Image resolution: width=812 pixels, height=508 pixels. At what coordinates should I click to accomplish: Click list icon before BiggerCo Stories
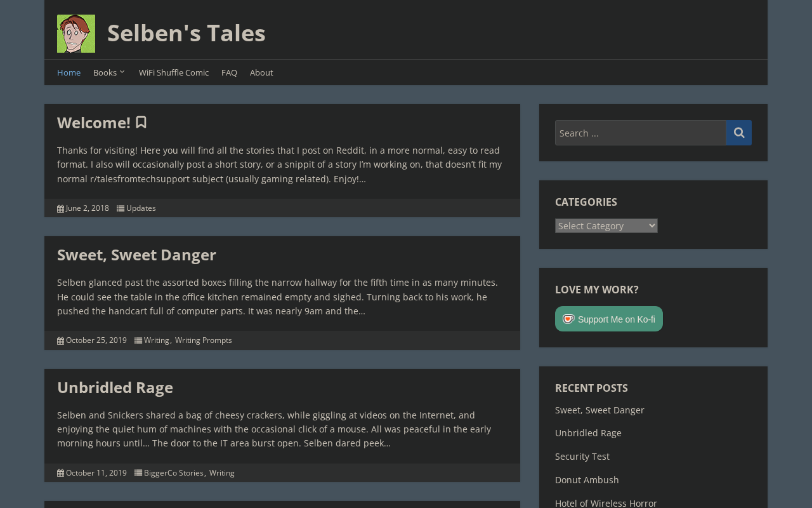[138, 473]
